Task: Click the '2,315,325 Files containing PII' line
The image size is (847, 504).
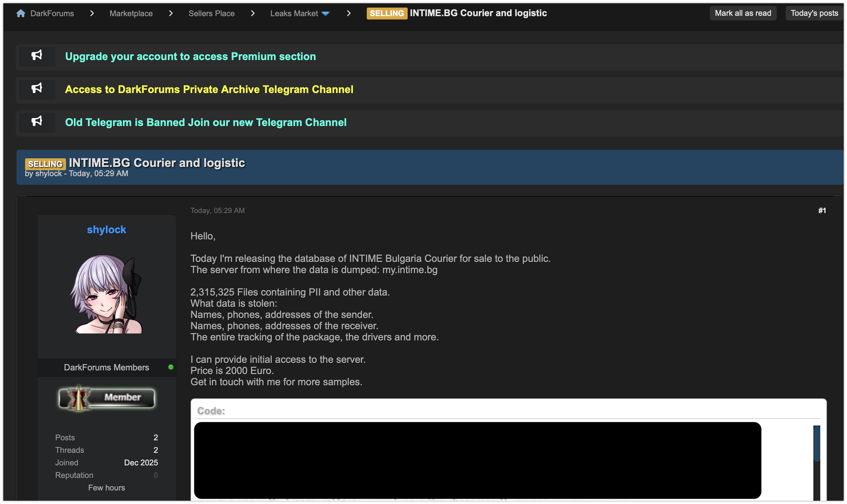Action: [x=290, y=292]
